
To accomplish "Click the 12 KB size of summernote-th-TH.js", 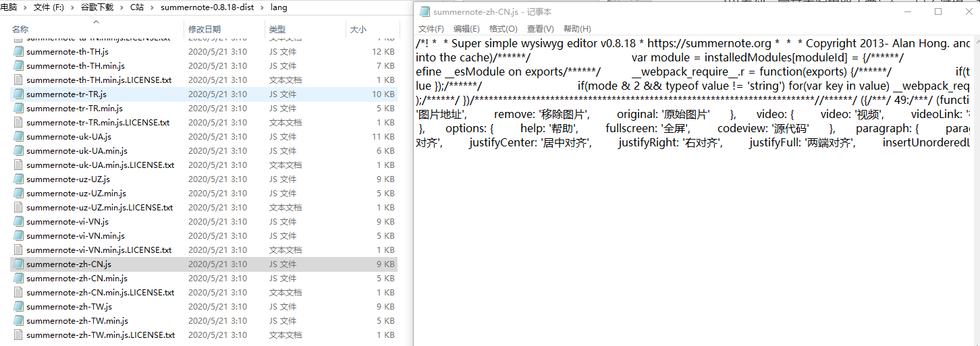I will tap(383, 52).
